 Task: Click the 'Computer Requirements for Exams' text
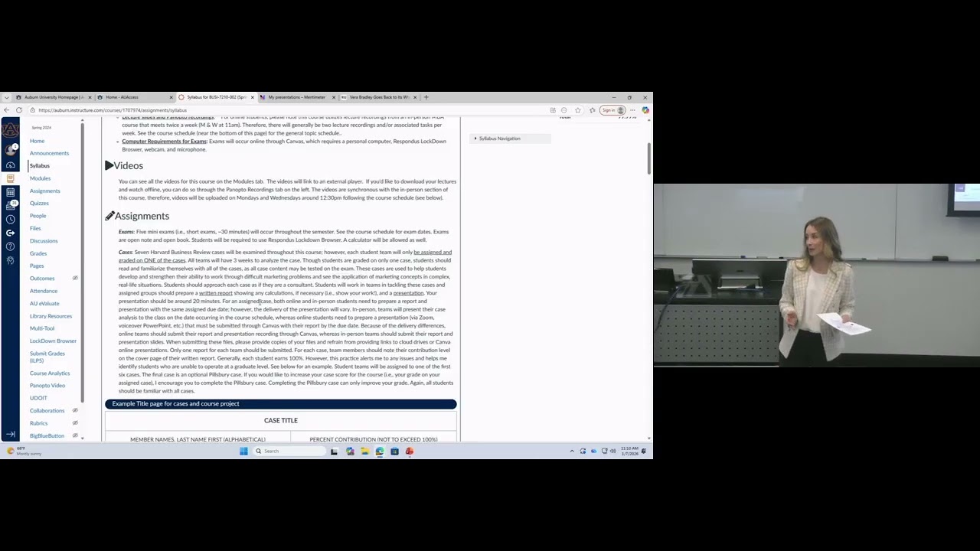(164, 141)
